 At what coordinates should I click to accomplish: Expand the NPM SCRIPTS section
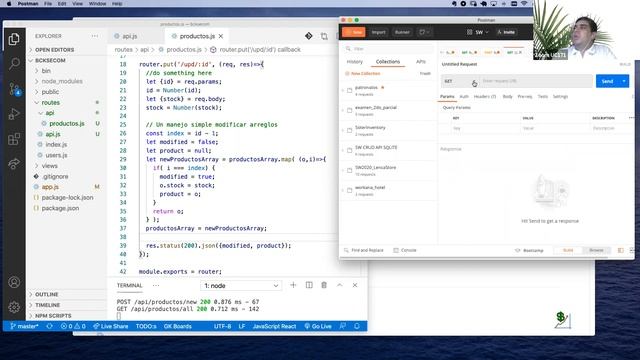click(x=53, y=316)
